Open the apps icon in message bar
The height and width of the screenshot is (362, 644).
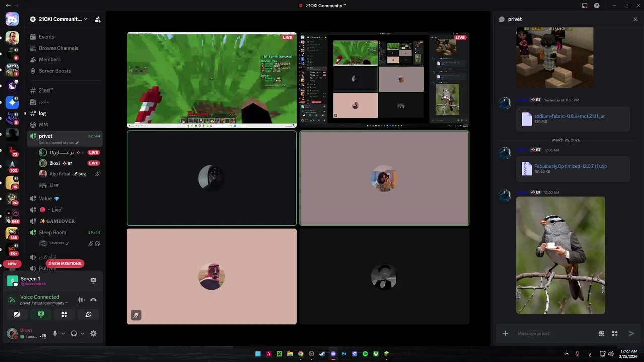tap(615, 333)
